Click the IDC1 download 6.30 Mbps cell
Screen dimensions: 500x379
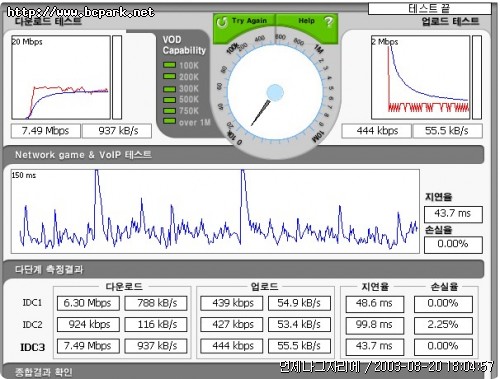(x=88, y=303)
